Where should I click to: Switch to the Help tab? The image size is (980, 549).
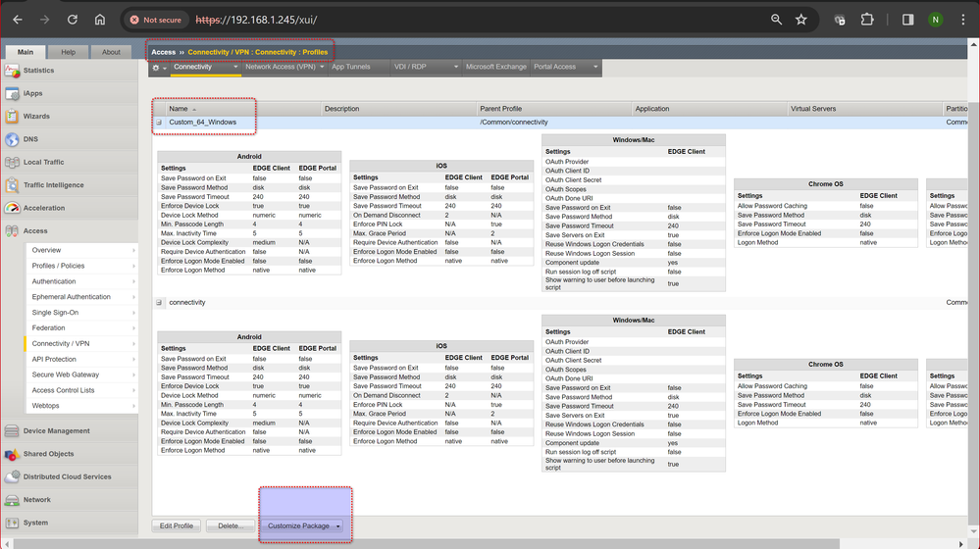pyautogui.click(x=68, y=52)
